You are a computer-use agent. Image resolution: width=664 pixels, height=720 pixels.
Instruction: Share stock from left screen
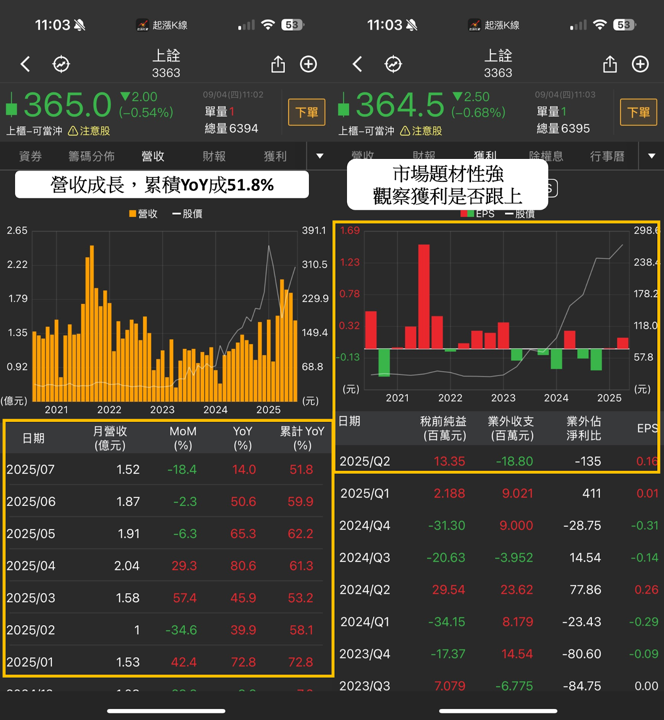tap(278, 64)
